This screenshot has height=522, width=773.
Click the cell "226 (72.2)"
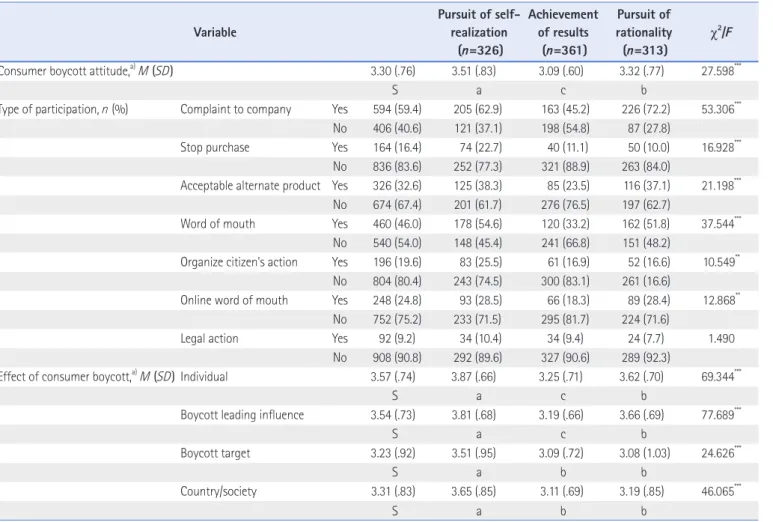tap(646, 109)
